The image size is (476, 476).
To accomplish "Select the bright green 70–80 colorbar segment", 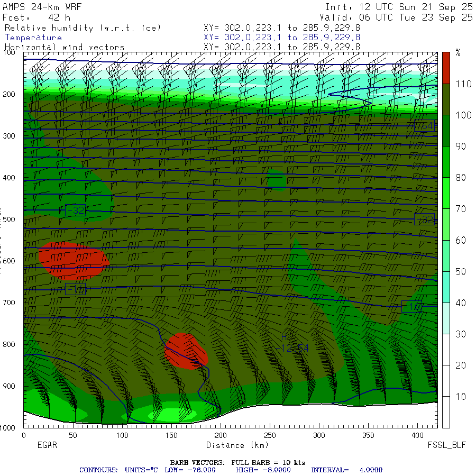I will 446,193.
